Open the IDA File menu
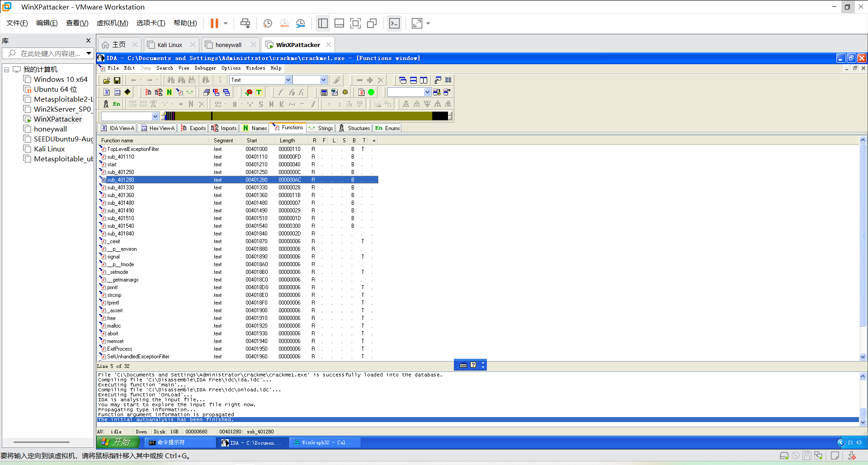The height and width of the screenshot is (465, 868). (113, 68)
